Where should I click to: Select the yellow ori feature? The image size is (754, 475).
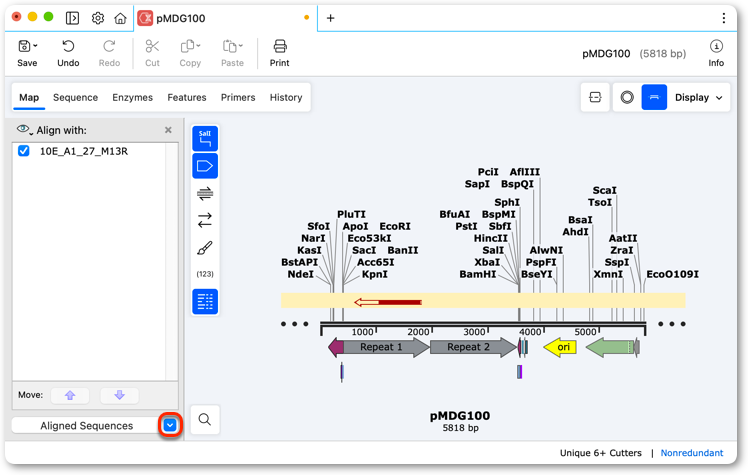point(560,347)
